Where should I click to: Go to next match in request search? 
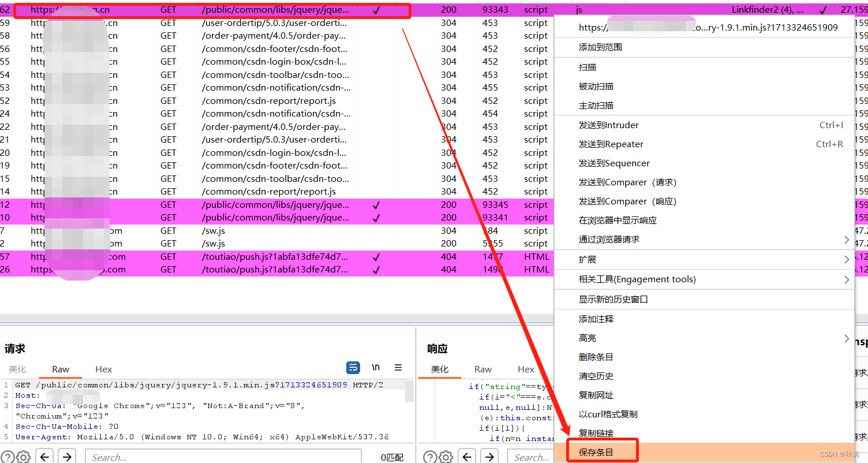pyautogui.click(x=67, y=457)
